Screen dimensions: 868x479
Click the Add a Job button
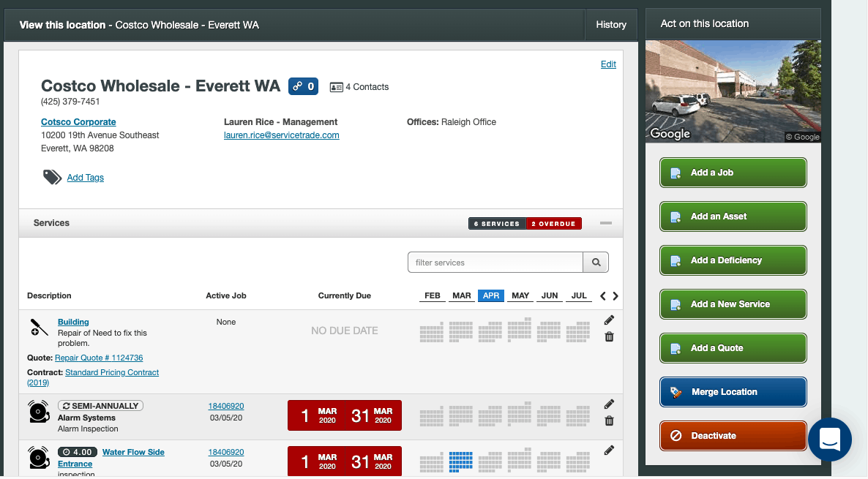coord(733,173)
